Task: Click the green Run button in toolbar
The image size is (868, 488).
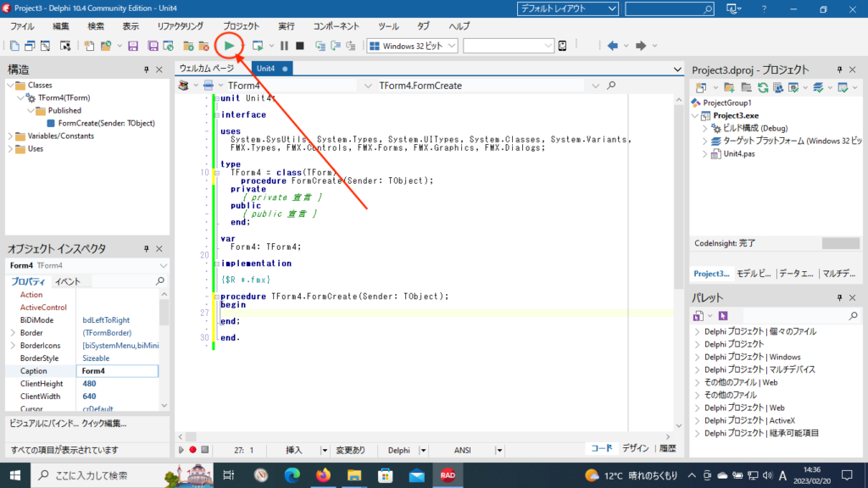Action: (229, 46)
